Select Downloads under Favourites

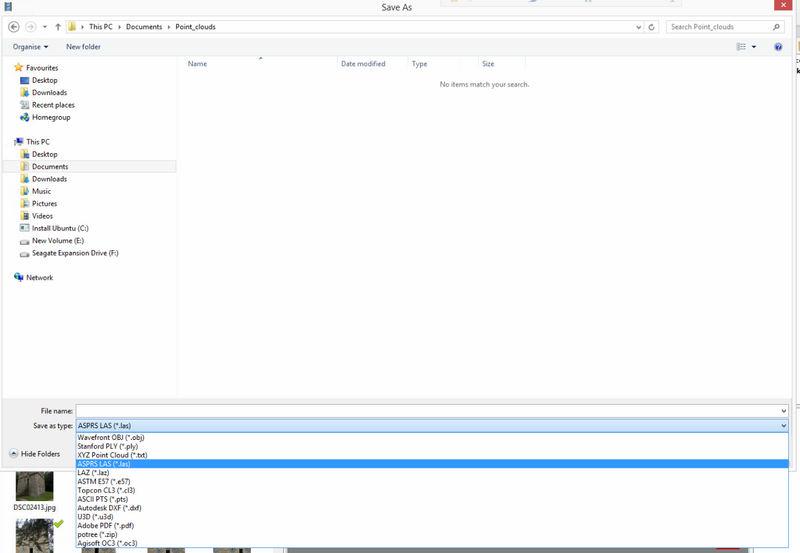pyautogui.click(x=44, y=92)
